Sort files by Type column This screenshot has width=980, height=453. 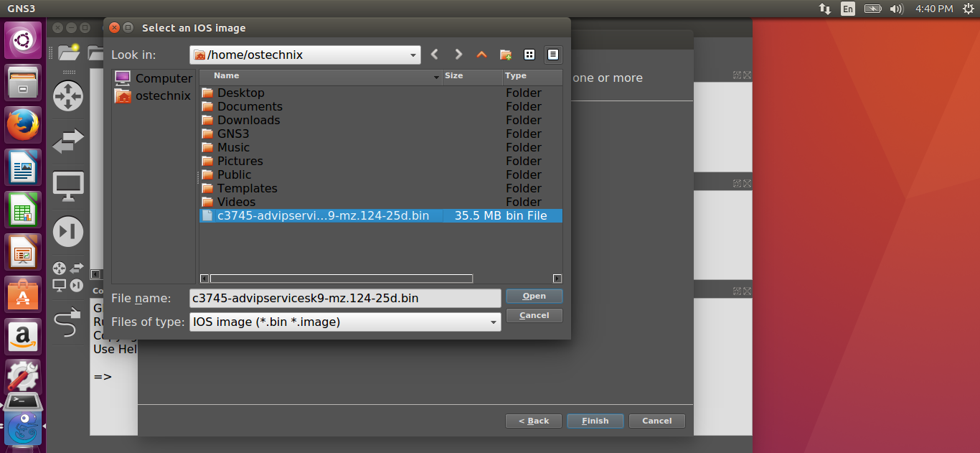532,76
